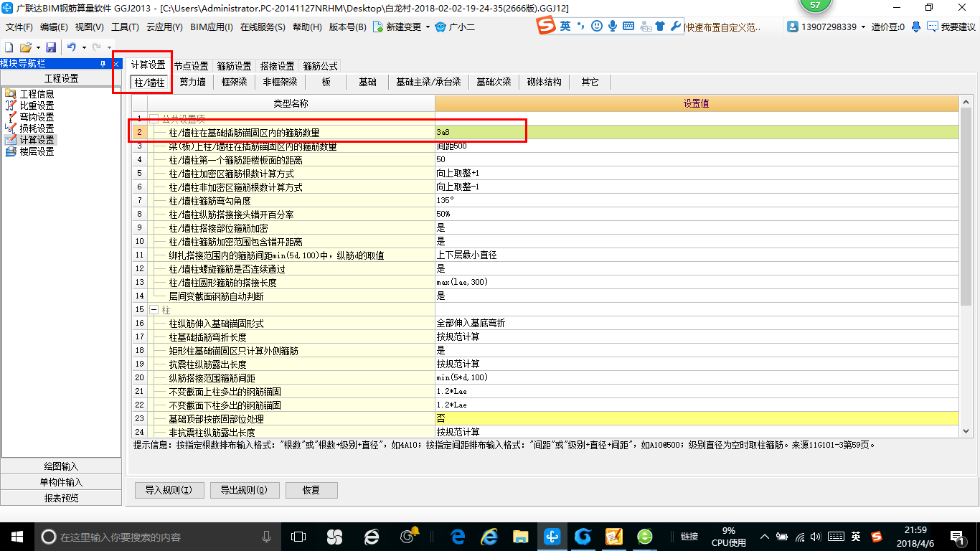The width and height of the screenshot is (980, 551).
Task: Click the 工程设置 panel header button
Action: [x=61, y=78]
